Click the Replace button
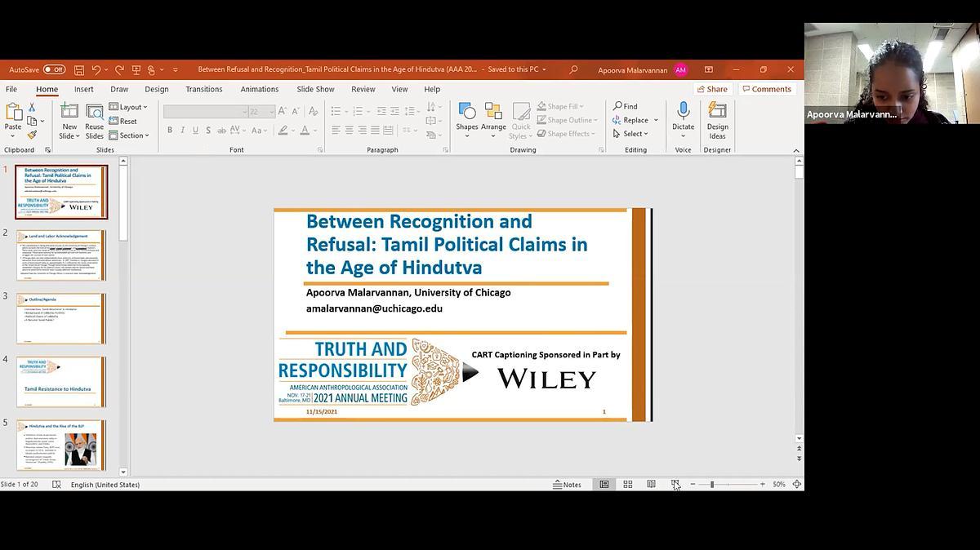The image size is (980, 550). (635, 121)
